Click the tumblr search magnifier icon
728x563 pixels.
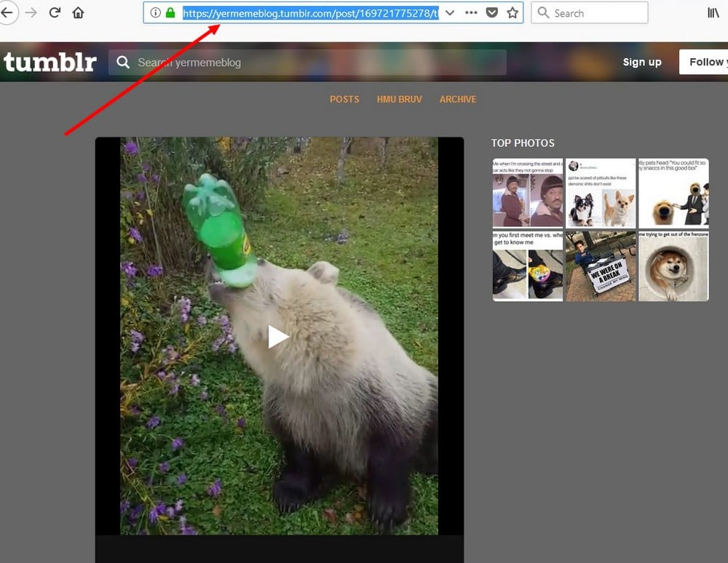coord(123,62)
